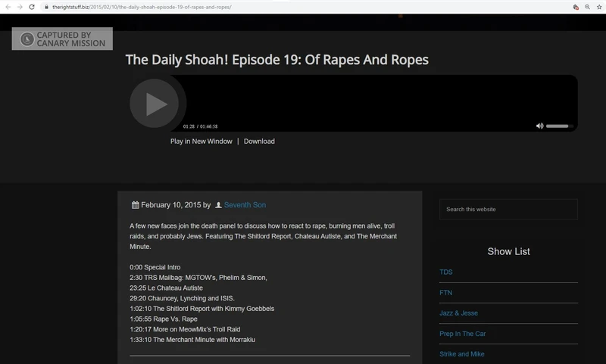Select FTN in the Show List

pos(445,293)
